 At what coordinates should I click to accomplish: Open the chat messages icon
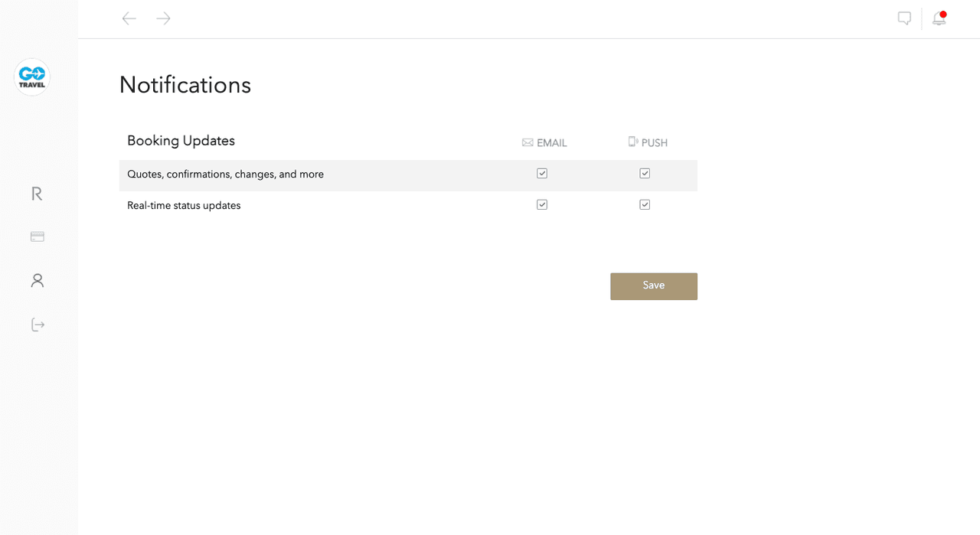pos(904,18)
